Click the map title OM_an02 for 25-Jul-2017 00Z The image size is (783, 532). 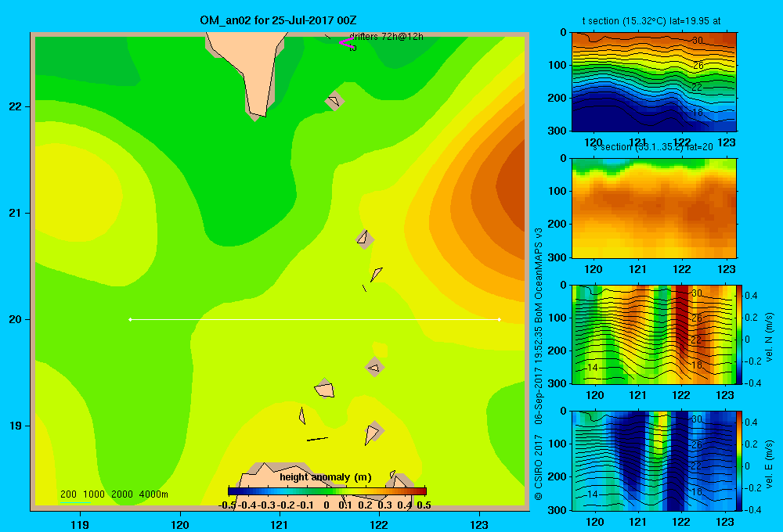coord(278,20)
